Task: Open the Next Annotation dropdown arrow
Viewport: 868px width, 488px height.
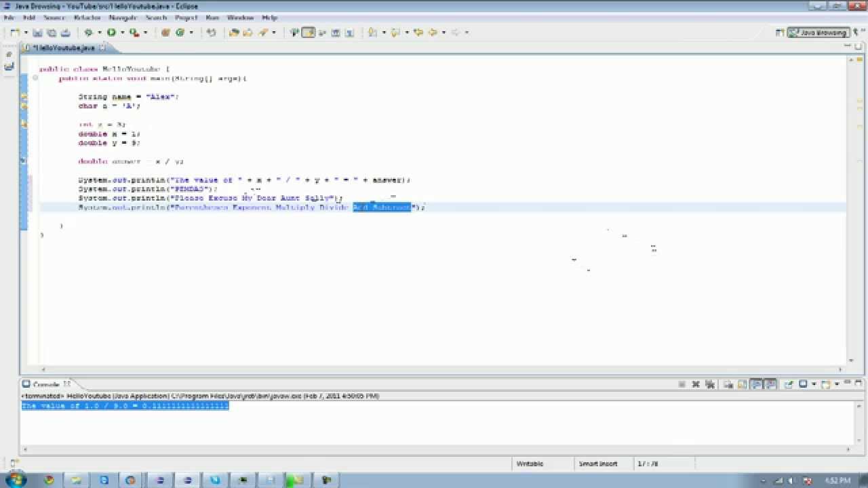Action: (383, 33)
